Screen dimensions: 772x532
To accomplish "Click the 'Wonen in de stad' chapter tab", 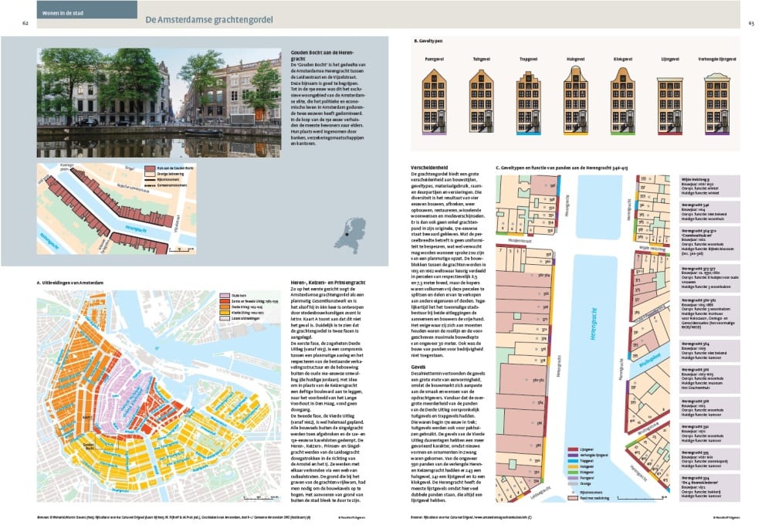I will (x=87, y=10).
